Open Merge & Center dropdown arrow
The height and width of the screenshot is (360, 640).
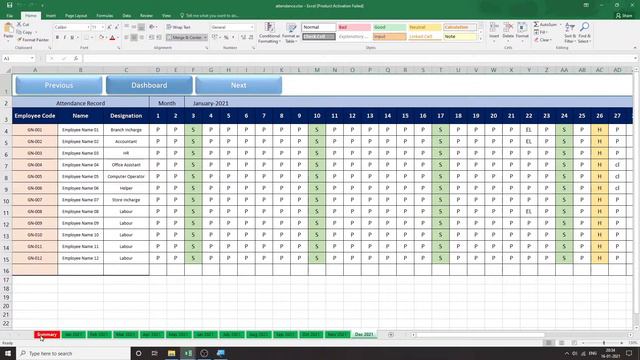coord(205,38)
